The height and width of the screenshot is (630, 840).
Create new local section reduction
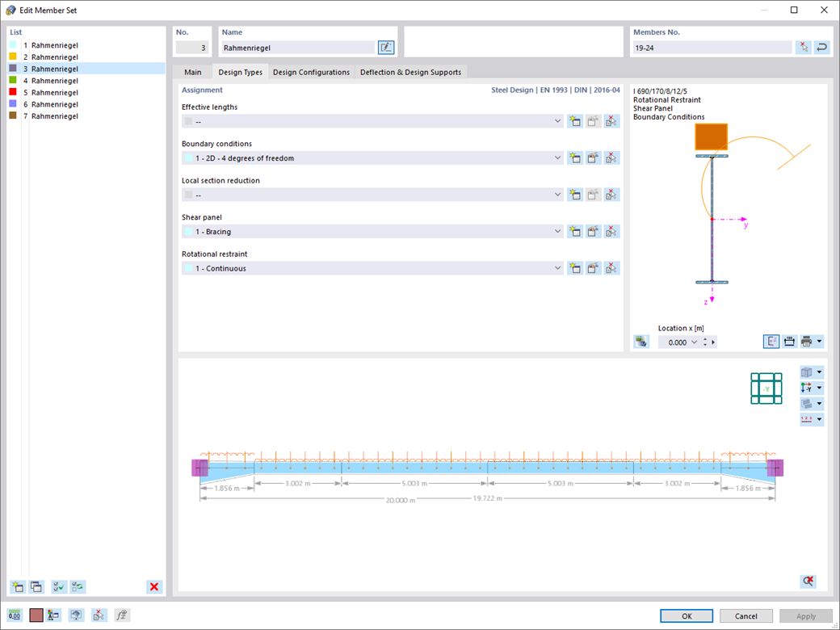[x=575, y=195]
